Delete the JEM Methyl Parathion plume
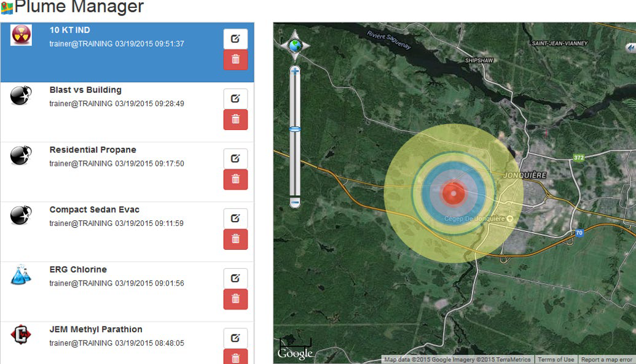The image size is (636, 364). [235, 357]
